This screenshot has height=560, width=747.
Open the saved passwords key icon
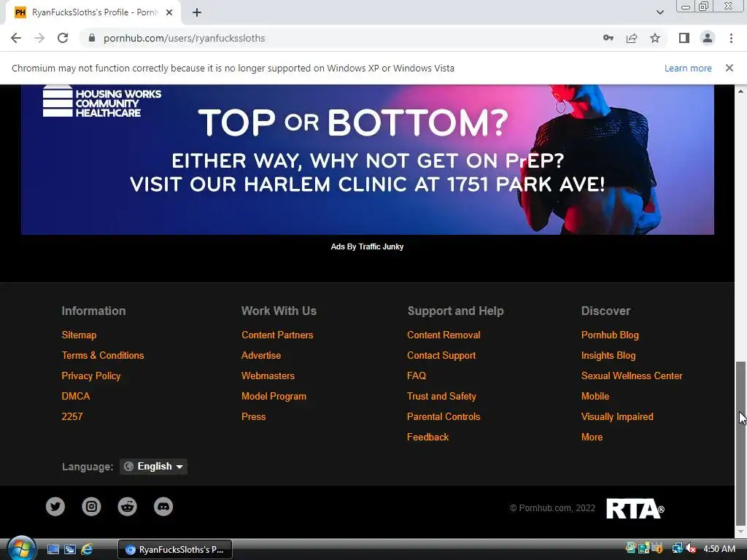point(608,38)
